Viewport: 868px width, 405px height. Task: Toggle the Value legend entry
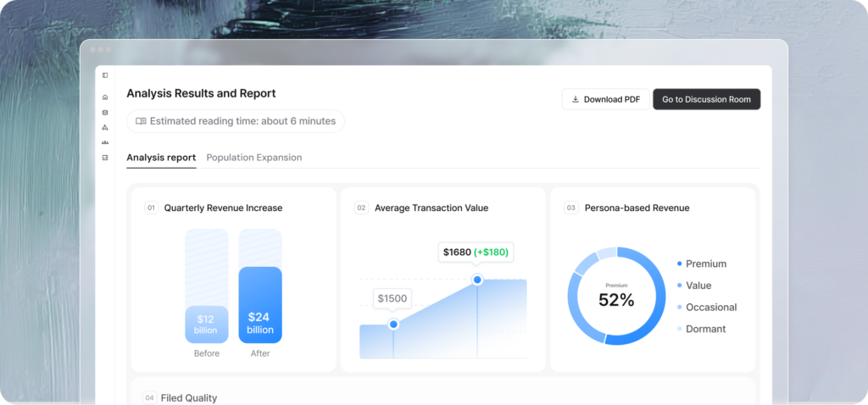pos(698,286)
